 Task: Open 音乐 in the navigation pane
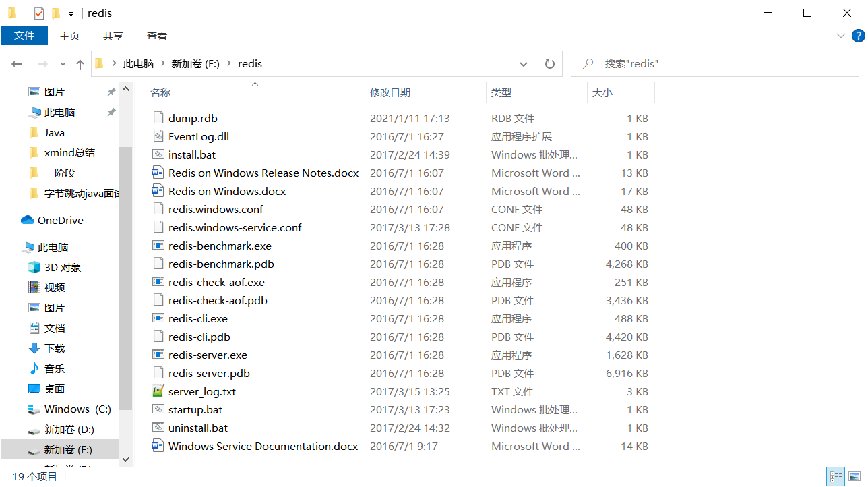tap(54, 368)
